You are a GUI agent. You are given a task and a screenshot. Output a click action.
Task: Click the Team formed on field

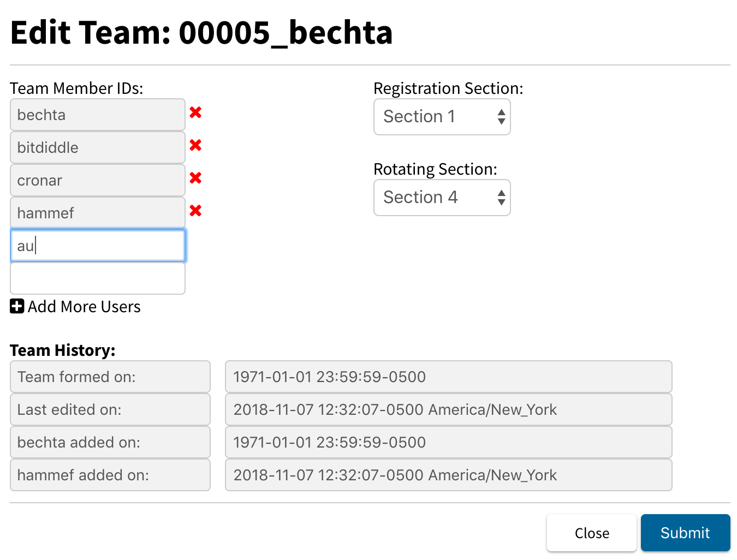(x=110, y=377)
